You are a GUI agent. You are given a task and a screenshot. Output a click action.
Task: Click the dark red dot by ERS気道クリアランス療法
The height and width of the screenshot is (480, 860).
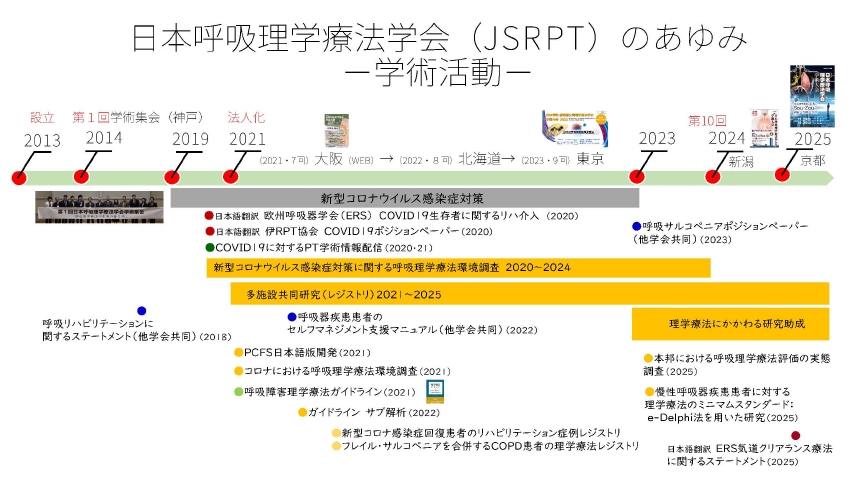[795, 435]
